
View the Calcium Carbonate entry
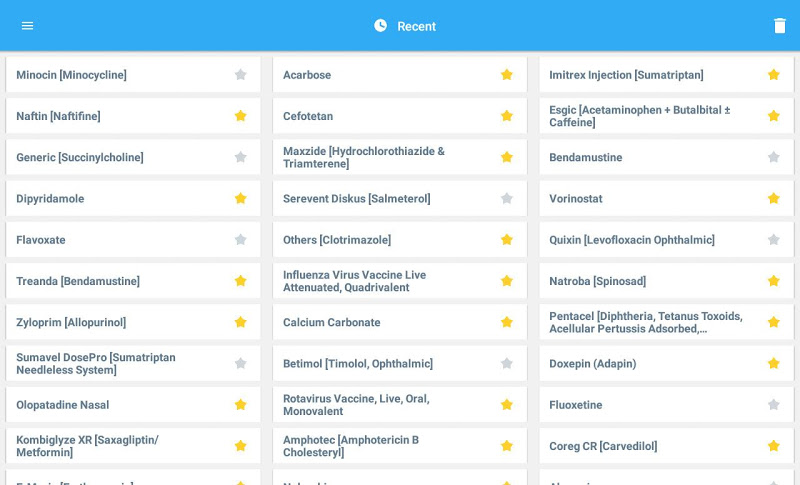coord(399,322)
